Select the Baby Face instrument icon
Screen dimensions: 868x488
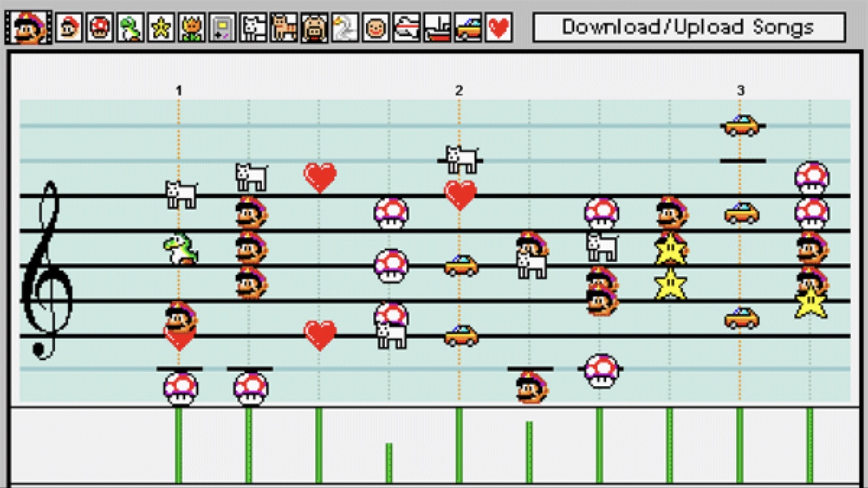click(x=375, y=28)
